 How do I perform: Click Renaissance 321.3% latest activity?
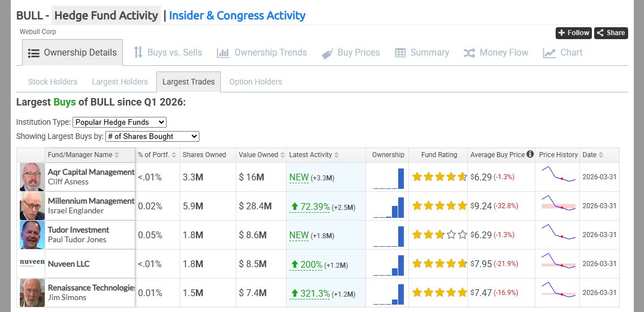(x=310, y=293)
